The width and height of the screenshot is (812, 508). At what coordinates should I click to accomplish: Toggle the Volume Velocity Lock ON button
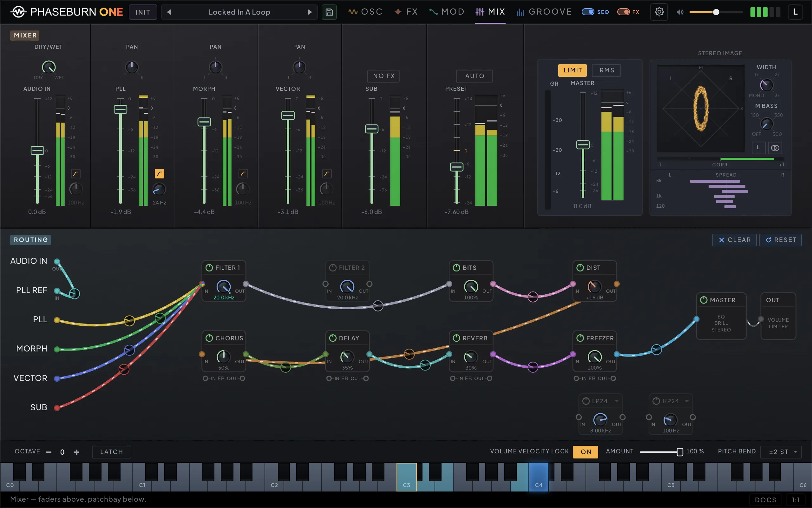[x=586, y=452]
